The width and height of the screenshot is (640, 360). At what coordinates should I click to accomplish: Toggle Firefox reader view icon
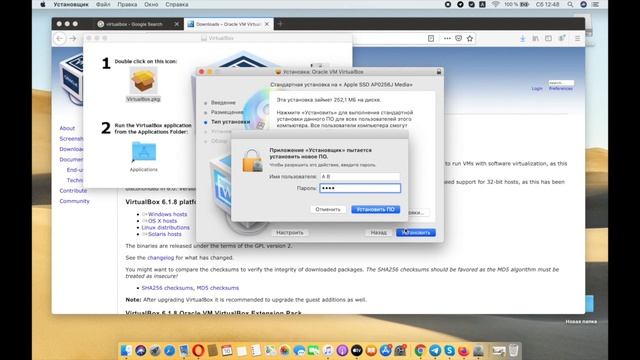(431, 38)
